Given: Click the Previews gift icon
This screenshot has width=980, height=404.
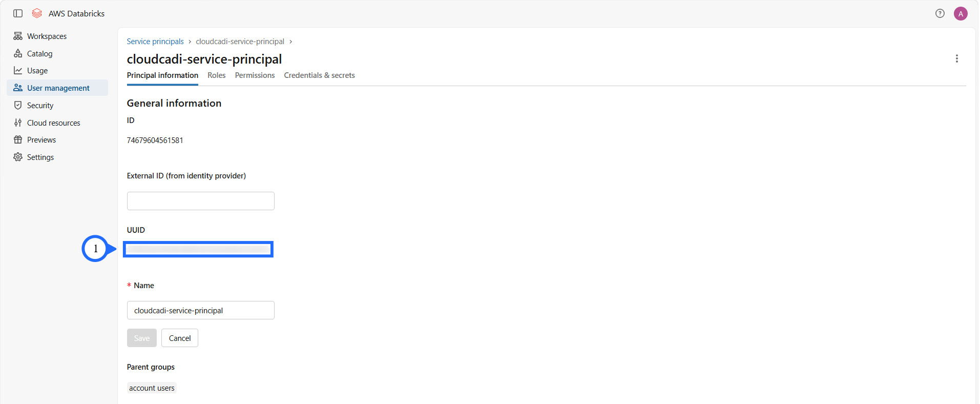Looking at the screenshot, I should pos(18,139).
